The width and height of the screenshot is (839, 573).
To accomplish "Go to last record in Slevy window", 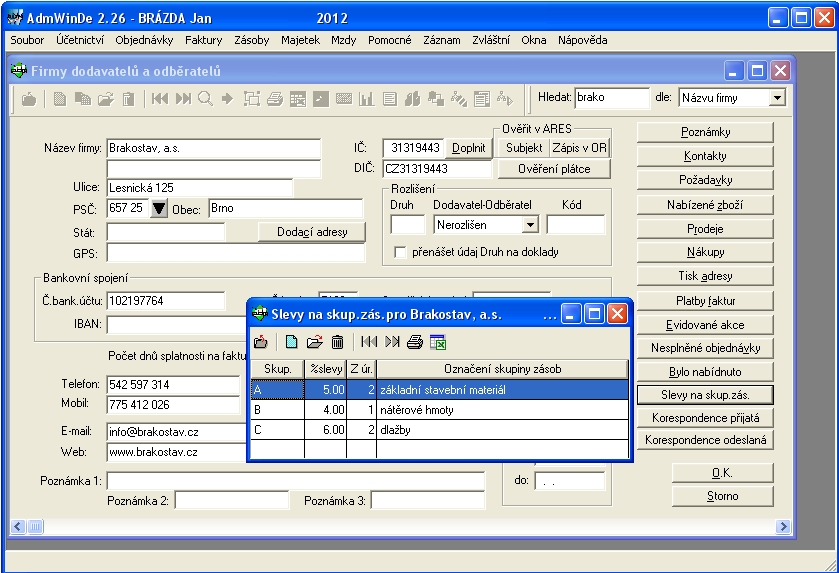I will (392, 342).
